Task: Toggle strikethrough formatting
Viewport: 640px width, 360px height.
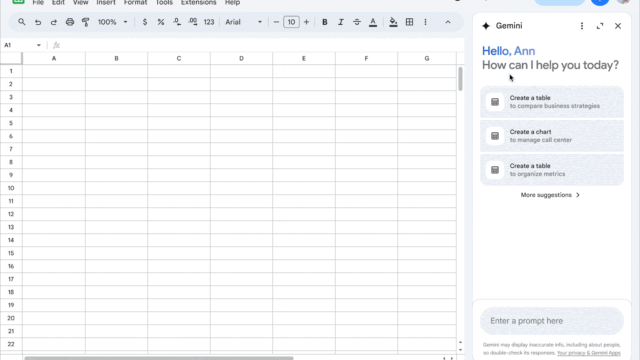Action: 357,22
